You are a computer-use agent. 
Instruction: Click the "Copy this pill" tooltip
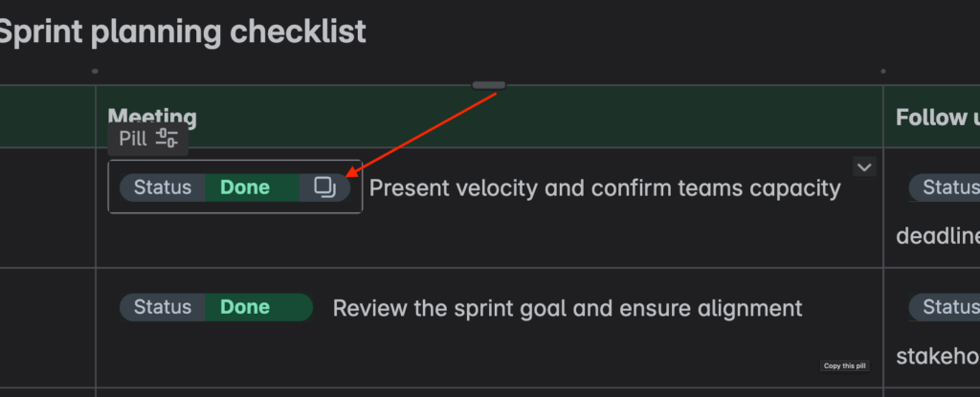(844, 365)
